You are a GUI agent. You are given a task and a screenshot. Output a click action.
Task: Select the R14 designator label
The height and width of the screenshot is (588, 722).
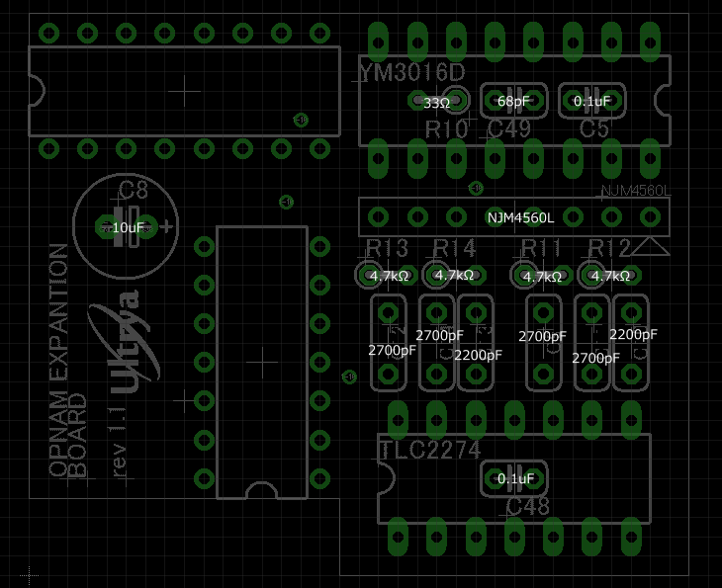click(455, 248)
